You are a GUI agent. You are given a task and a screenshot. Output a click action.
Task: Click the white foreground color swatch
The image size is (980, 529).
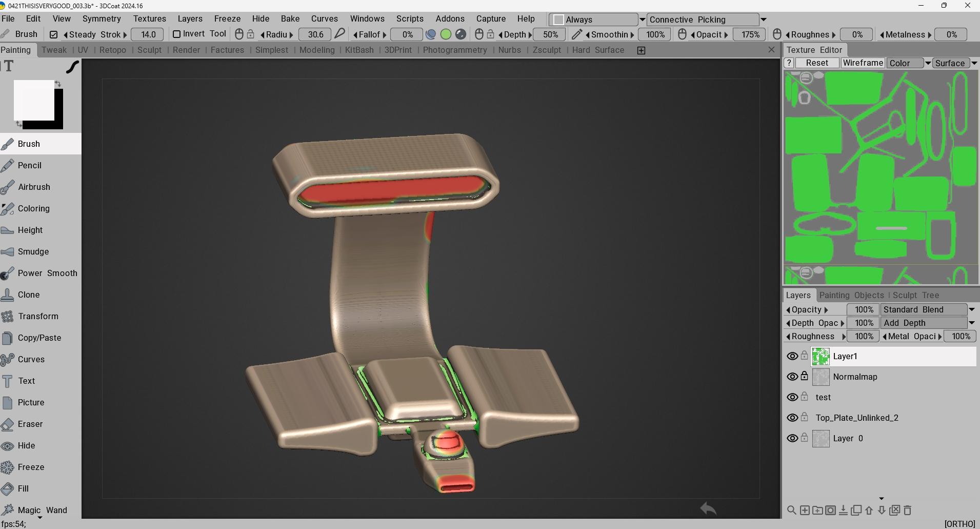34,100
